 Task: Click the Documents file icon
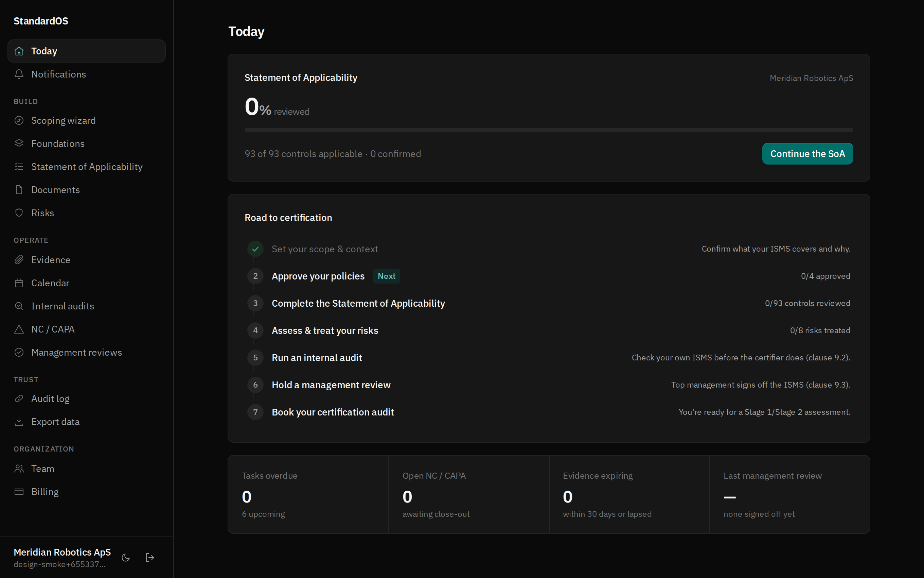pos(19,190)
